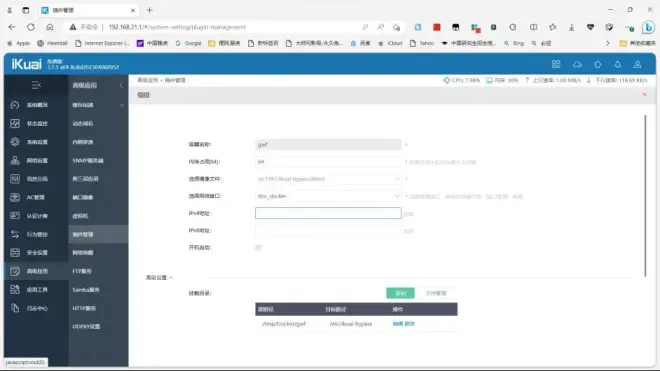The width and height of the screenshot is (660, 371).
Task: Select 插件管理 in the submenu
Action: tap(83, 234)
